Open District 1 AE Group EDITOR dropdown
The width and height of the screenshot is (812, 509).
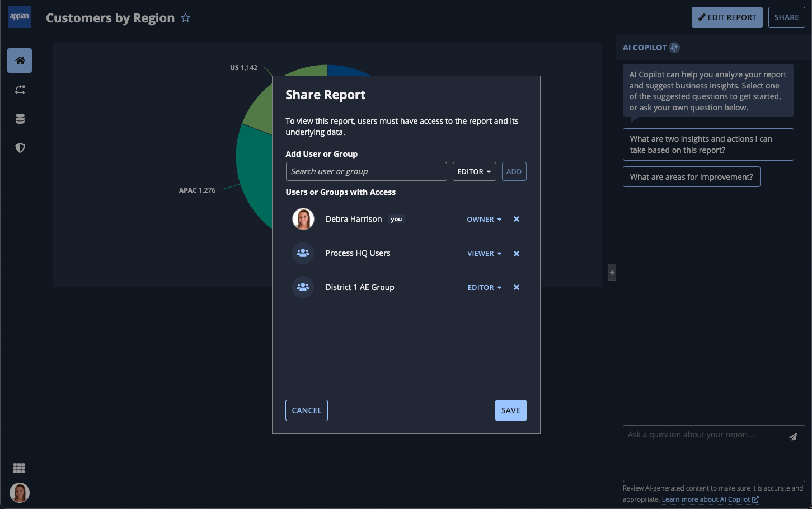click(485, 287)
